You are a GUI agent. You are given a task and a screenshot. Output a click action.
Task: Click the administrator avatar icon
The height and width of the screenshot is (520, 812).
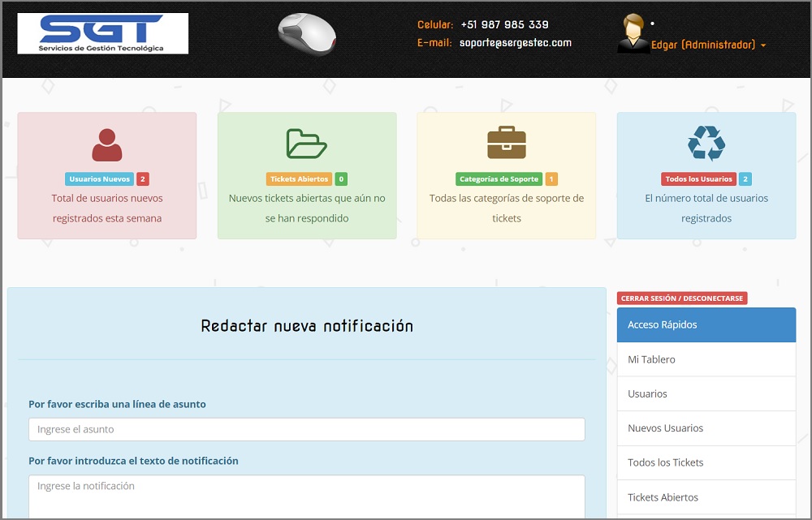click(x=633, y=33)
